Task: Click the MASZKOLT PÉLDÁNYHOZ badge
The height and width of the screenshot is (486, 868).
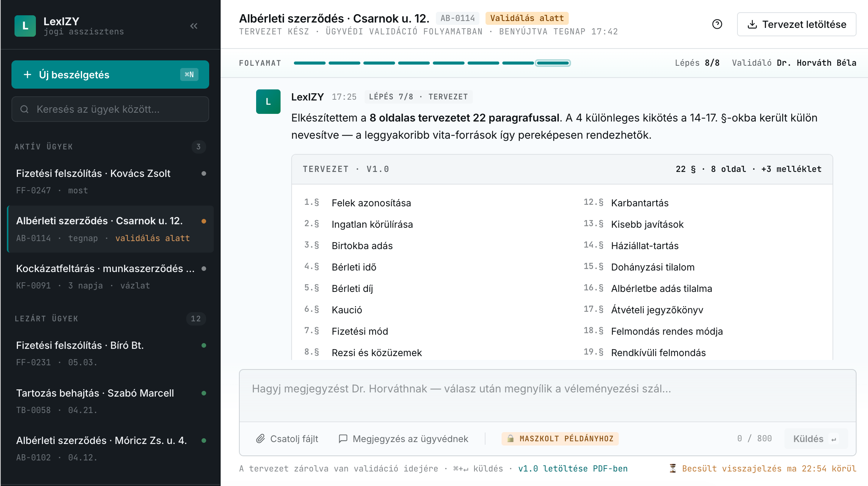Action: point(560,439)
